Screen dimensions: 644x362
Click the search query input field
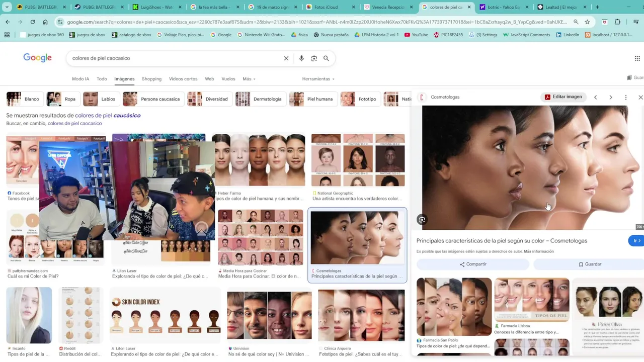coord(176,58)
